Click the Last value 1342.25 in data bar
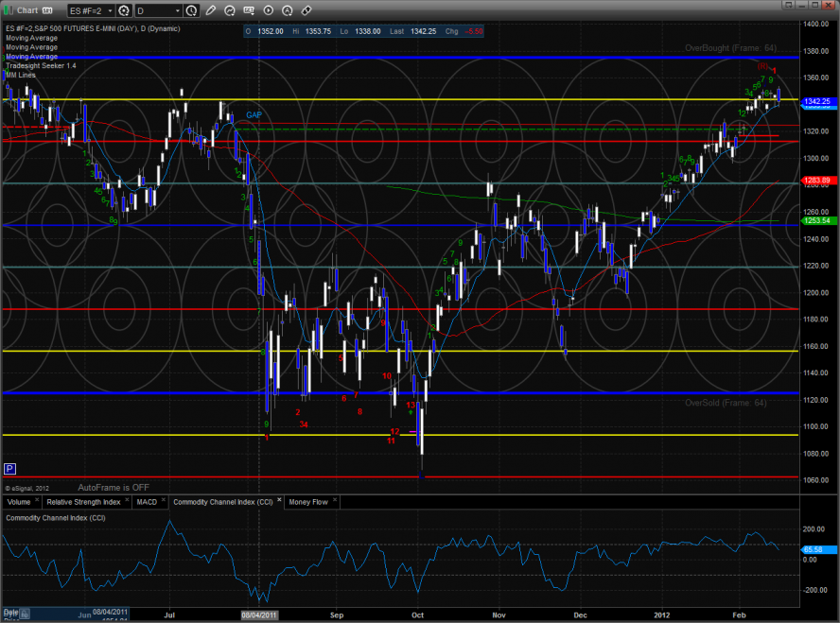The width and height of the screenshot is (840, 623). (x=424, y=31)
